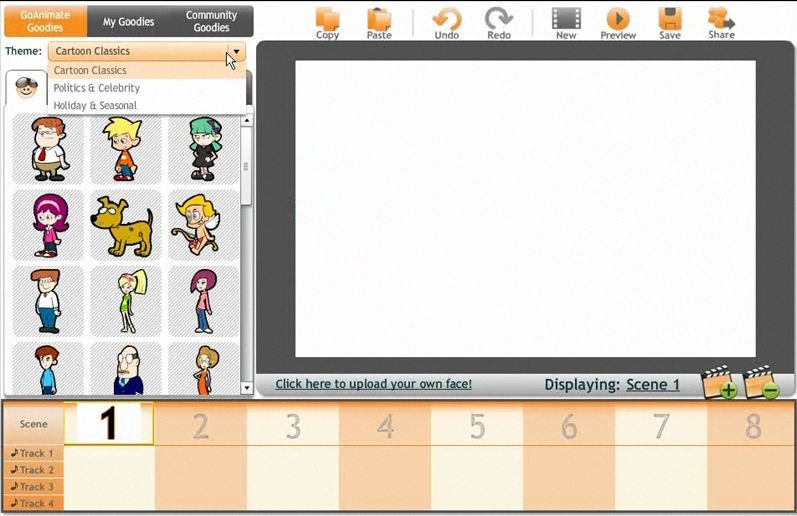Viewport: 797px width, 516px height.
Task: Click the character list scrollbar thumb
Action: [x=247, y=166]
